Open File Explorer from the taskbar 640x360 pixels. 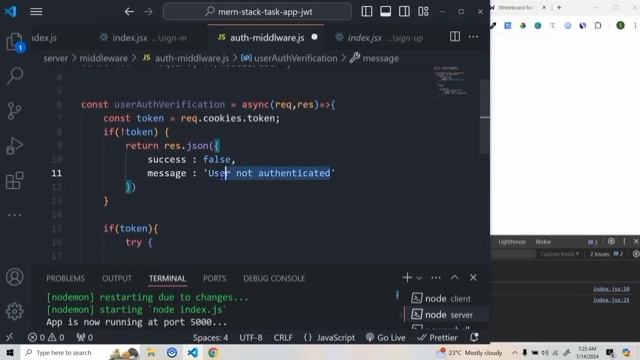point(151,353)
